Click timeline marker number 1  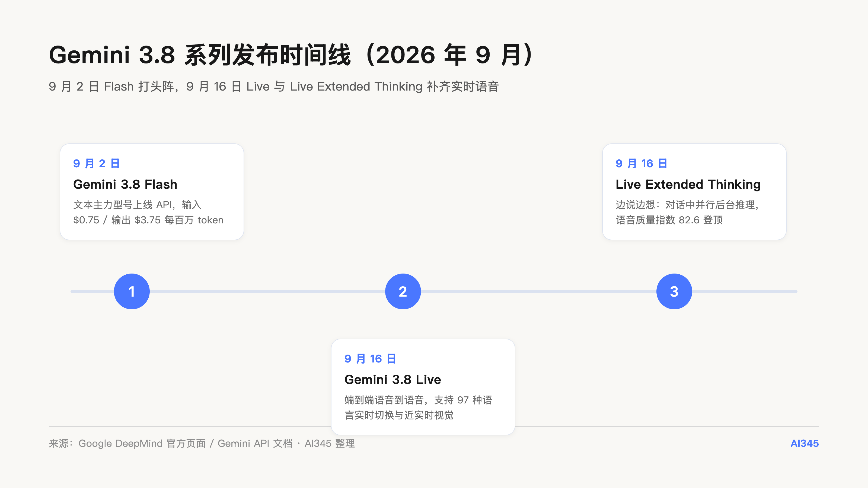(x=132, y=291)
